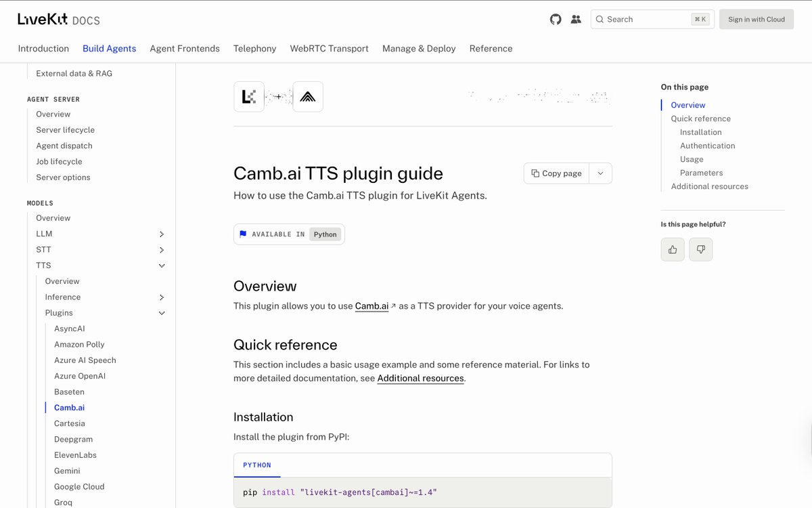This screenshot has width=812, height=508.
Task: Open Agent dispatch sidebar item
Action: point(64,146)
